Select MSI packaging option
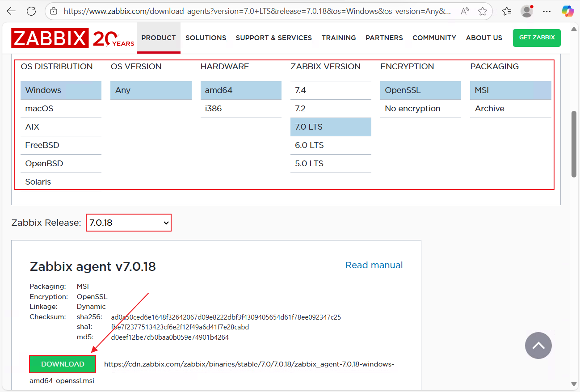 (x=511, y=90)
